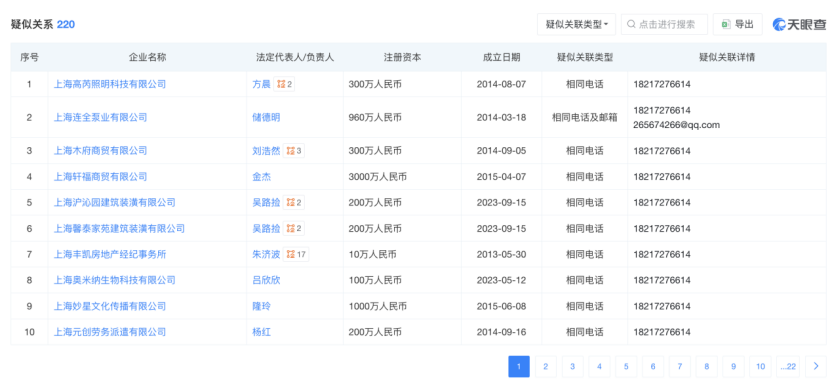The height and width of the screenshot is (380, 832).
Task: Go to page 6 of results
Action: pos(653,366)
